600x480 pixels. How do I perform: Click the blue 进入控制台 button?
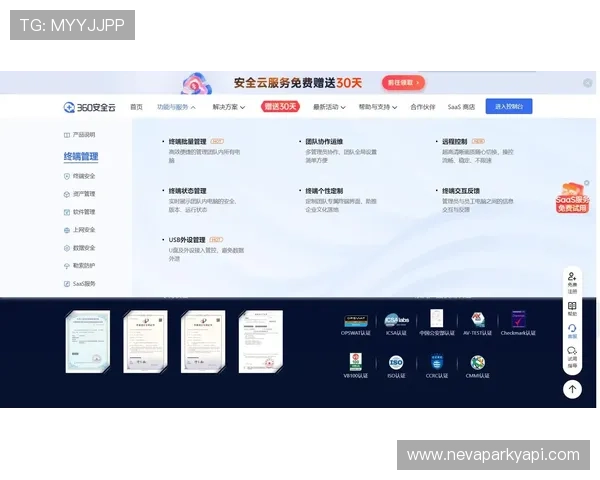[509, 106]
